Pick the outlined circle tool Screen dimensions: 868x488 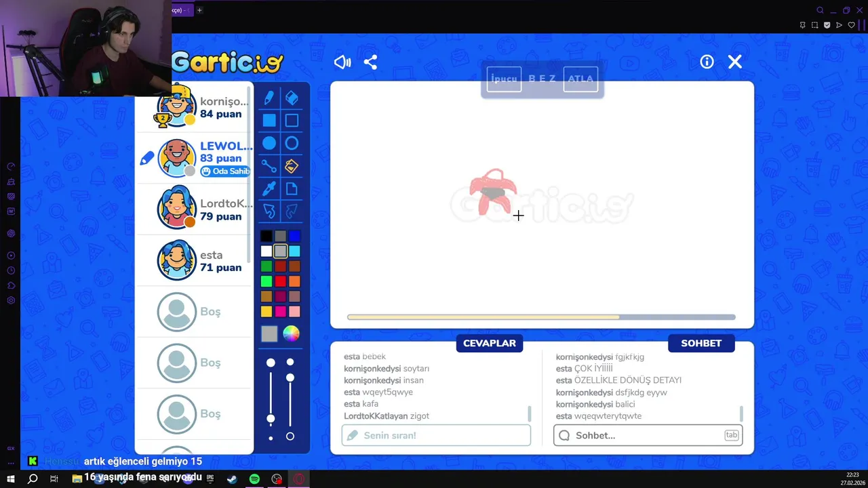point(292,143)
